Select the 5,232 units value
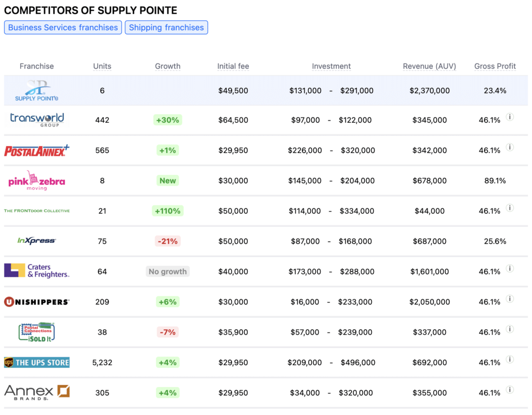 102,362
